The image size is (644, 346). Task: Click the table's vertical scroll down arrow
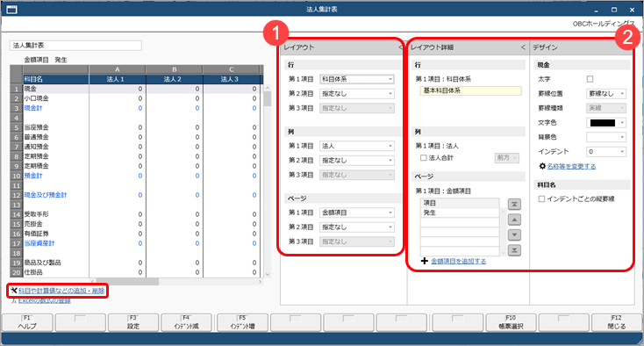(x=268, y=274)
